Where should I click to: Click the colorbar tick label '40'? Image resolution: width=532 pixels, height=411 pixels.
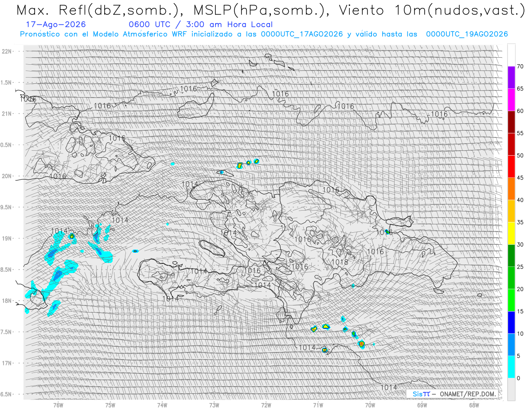click(520, 200)
